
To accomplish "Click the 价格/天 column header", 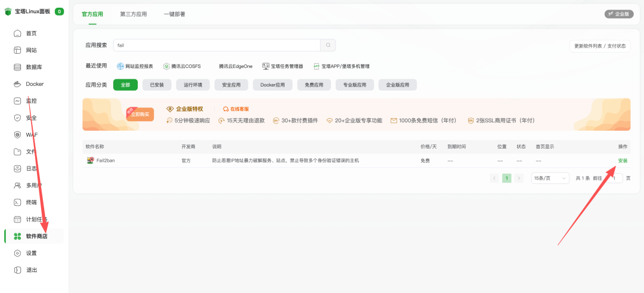I will point(428,147).
